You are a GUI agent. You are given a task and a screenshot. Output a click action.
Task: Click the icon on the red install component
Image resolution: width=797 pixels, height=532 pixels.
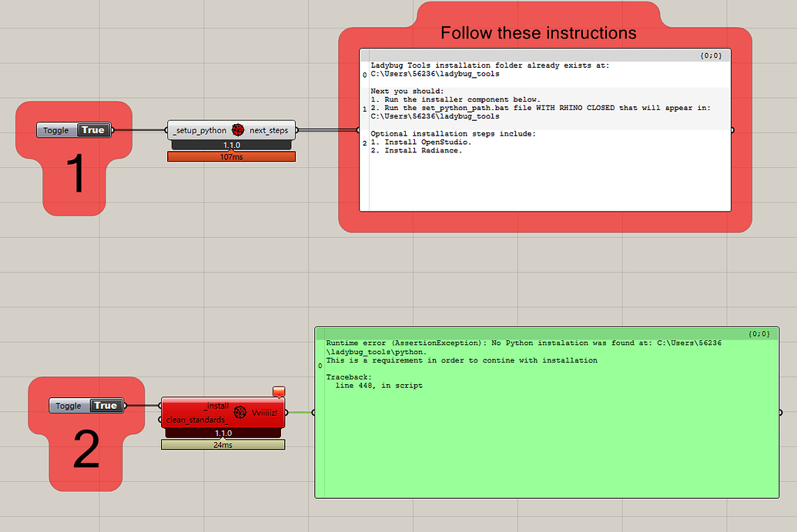pos(240,413)
